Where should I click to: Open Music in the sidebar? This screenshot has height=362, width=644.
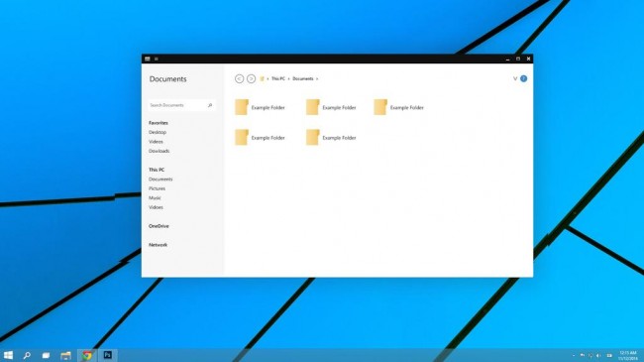155,198
